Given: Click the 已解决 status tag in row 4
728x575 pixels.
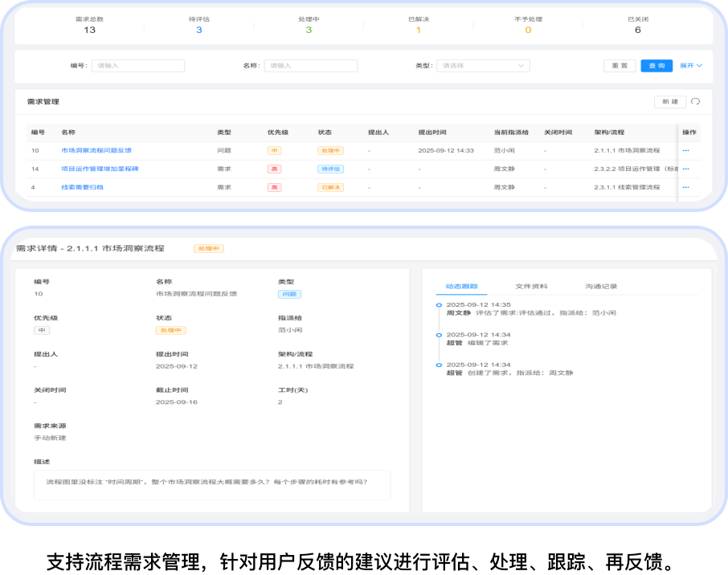Looking at the screenshot, I should (x=330, y=187).
